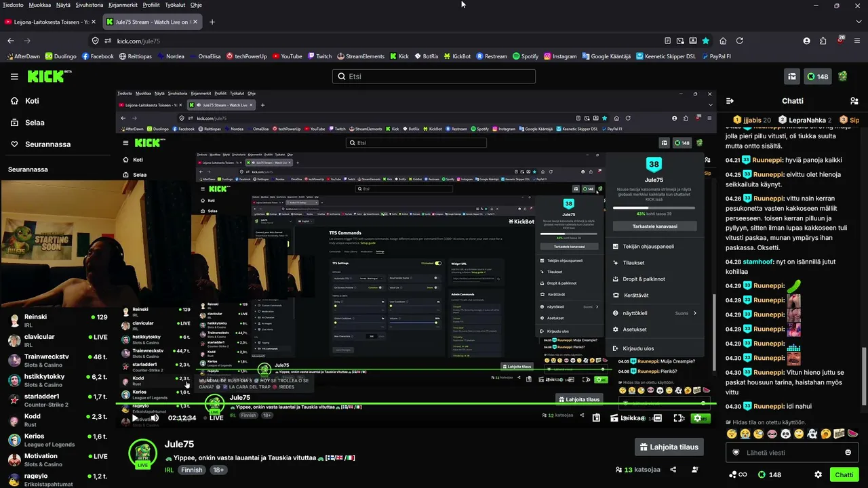Open extensions puzzle icon
The height and width of the screenshot is (488, 868).
(x=823, y=41)
